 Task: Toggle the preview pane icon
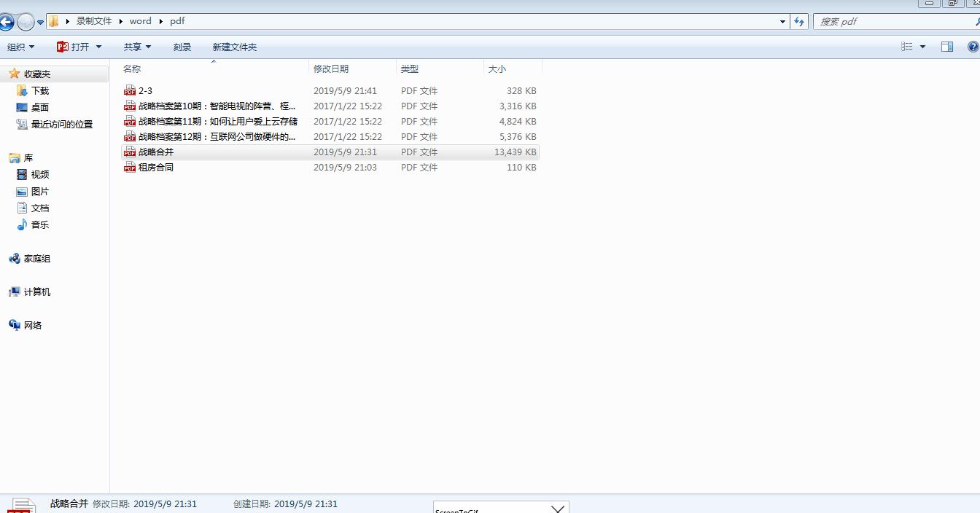click(x=947, y=47)
